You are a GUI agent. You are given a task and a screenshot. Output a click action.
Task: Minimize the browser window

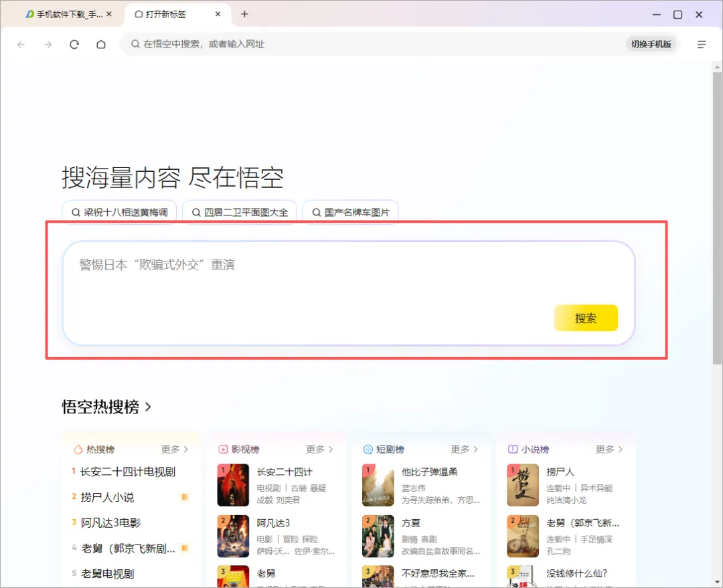tap(657, 15)
